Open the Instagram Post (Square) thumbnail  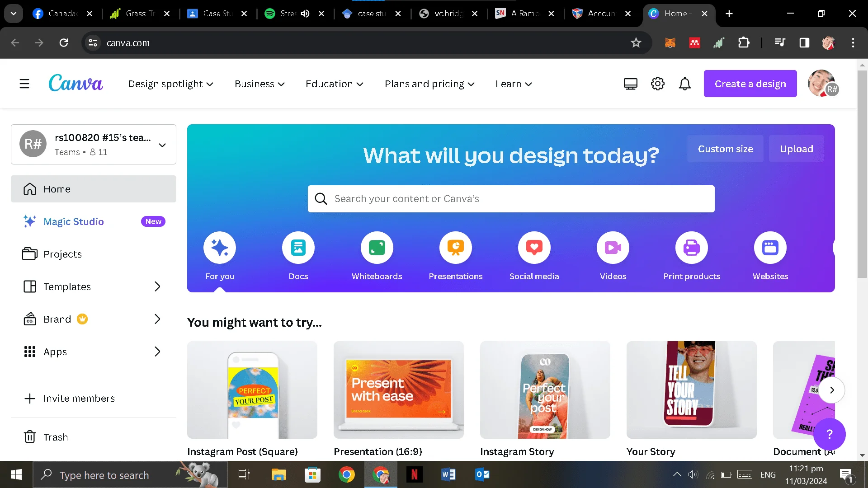click(x=252, y=389)
